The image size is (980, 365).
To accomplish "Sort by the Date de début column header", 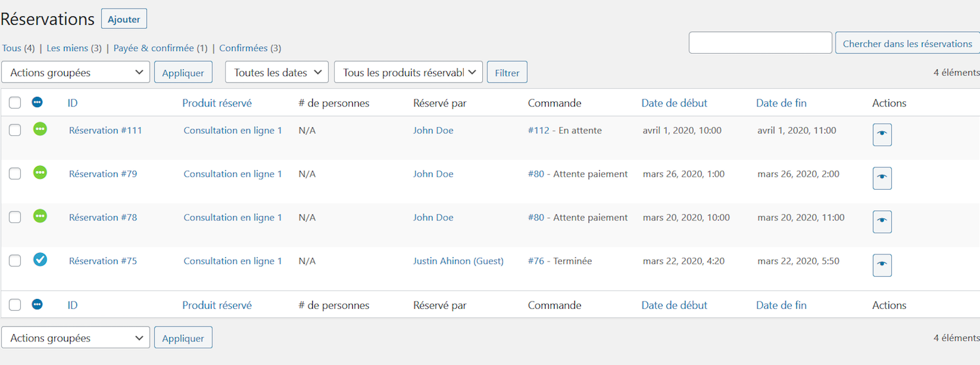I will pyautogui.click(x=674, y=103).
